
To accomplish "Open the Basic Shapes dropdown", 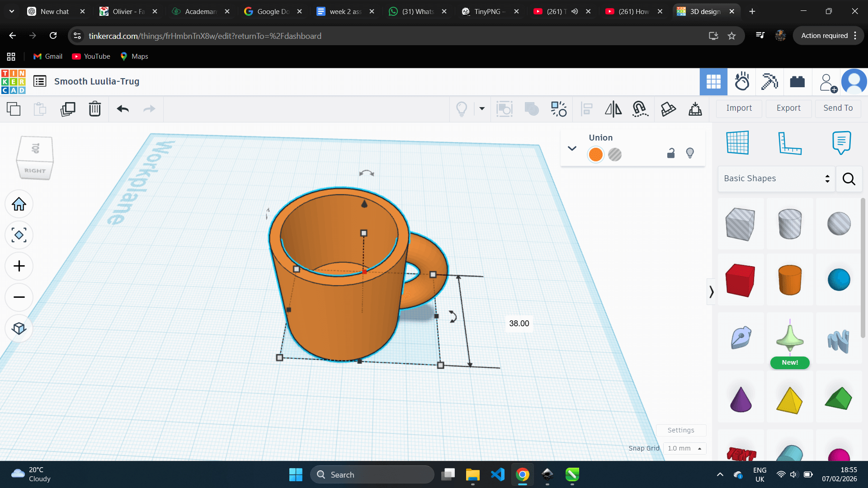I will pos(776,178).
